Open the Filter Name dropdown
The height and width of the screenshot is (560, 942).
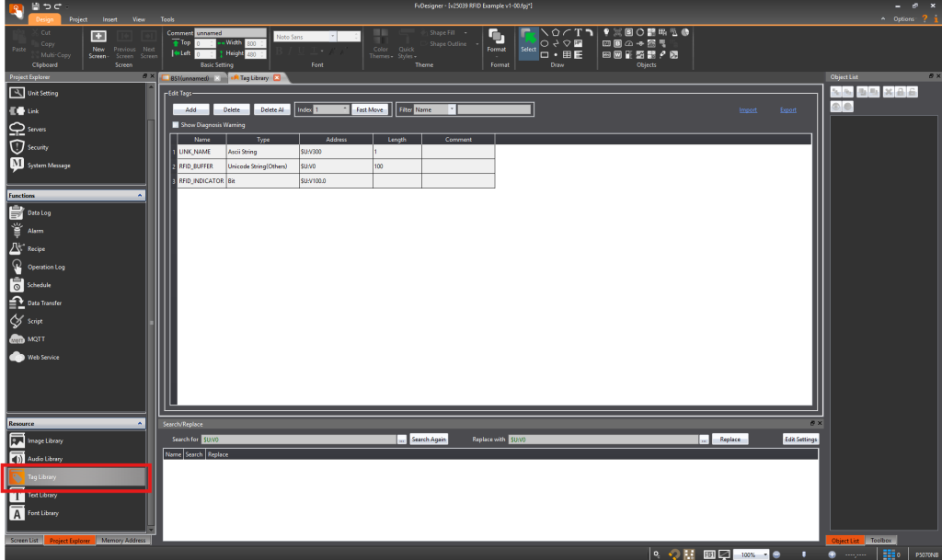pyautogui.click(x=452, y=109)
